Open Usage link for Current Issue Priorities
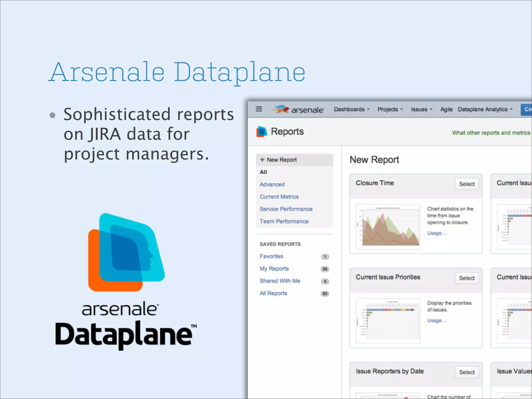Viewport: 532px width, 399px height. pyautogui.click(x=437, y=321)
